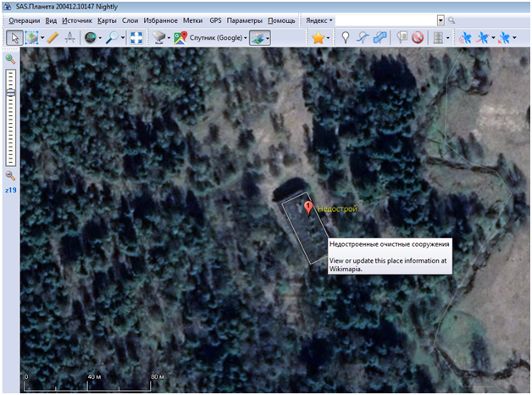
Task: Expand the GPS map-follow dropdown arrow
Action: point(515,37)
